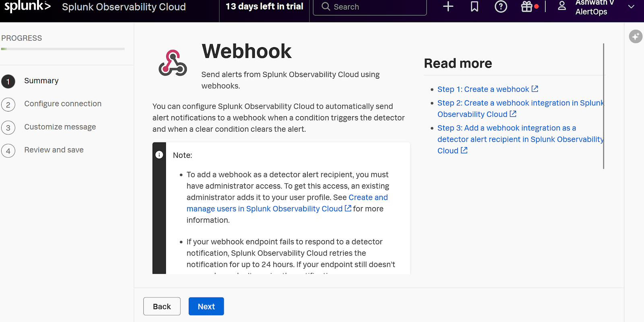Open the plus create menu icon

pos(448,6)
